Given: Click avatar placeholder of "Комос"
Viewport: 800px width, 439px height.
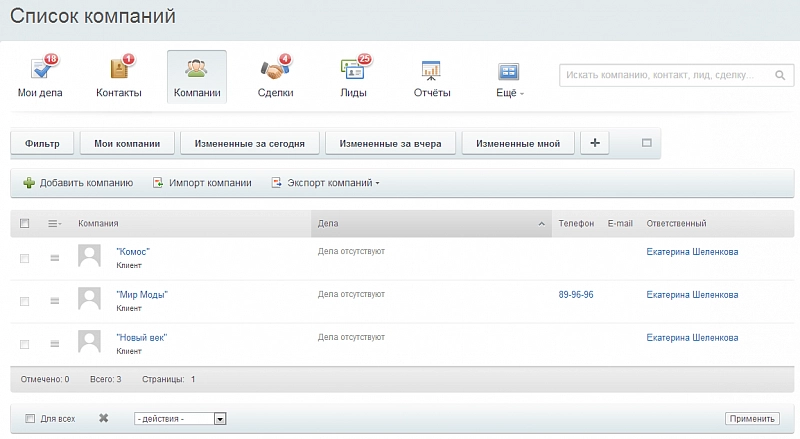Looking at the screenshot, I should [89, 255].
